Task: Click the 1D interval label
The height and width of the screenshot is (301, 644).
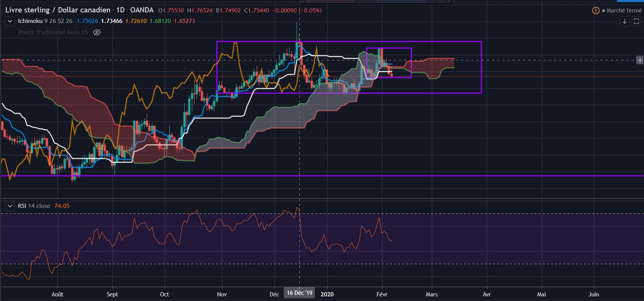Action: coord(121,10)
